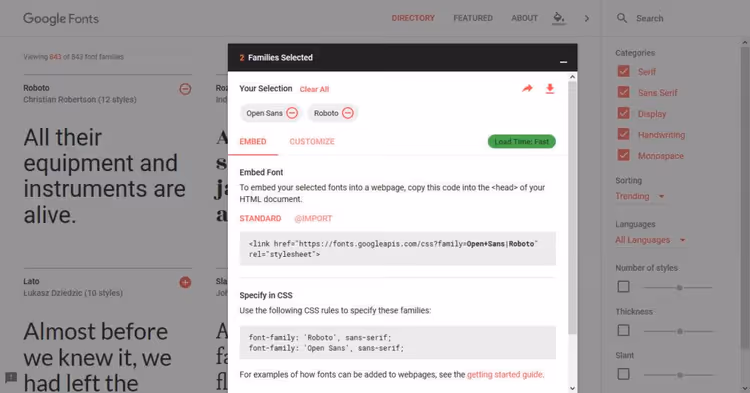The image size is (750, 393).
Task: Click the drawer's vertical scrollbar thumb
Action: pos(572,208)
